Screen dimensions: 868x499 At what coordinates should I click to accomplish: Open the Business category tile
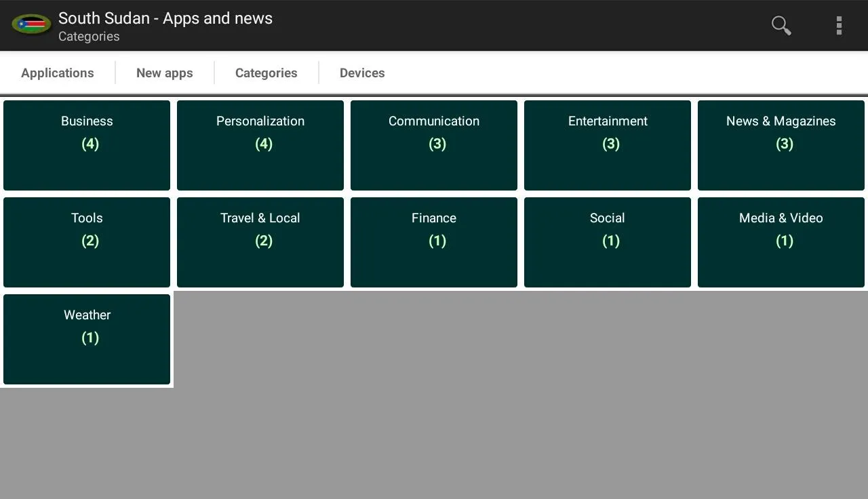coord(87,145)
